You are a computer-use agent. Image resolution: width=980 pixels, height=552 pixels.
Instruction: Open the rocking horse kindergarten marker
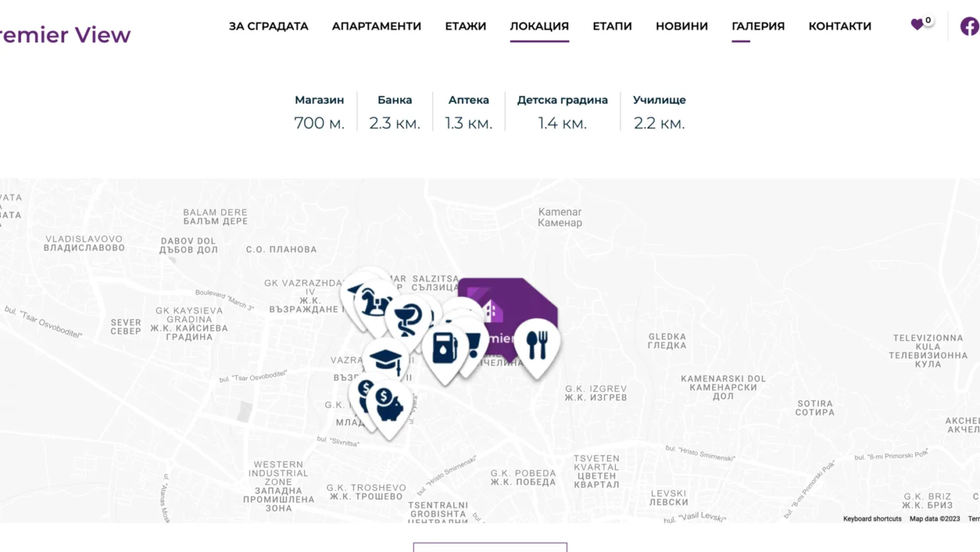[x=376, y=303]
